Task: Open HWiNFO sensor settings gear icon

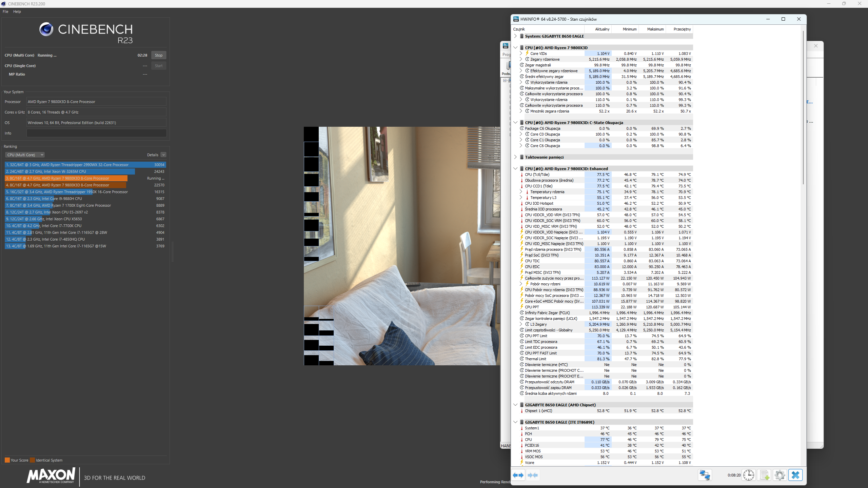Action: pos(780,475)
